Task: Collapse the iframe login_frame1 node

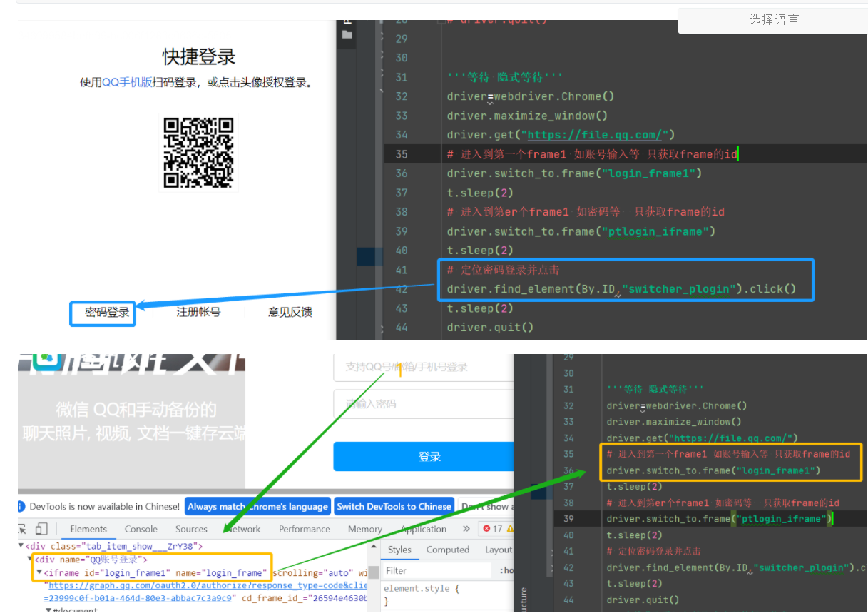Action: pos(39,572)
